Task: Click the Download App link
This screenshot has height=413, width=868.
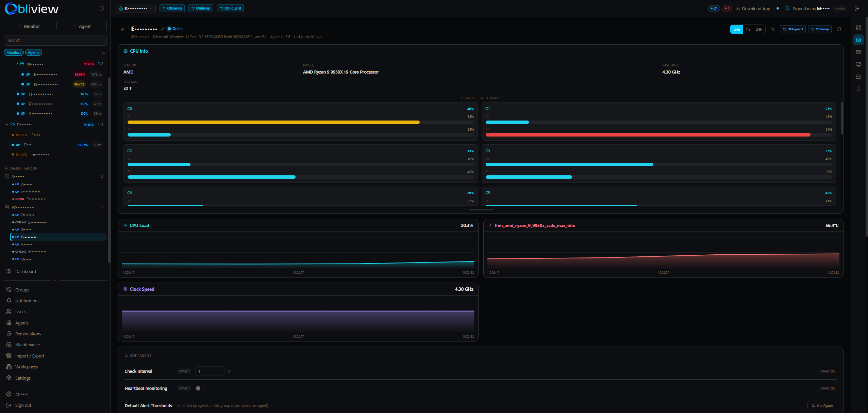Action: pos(756,9)
